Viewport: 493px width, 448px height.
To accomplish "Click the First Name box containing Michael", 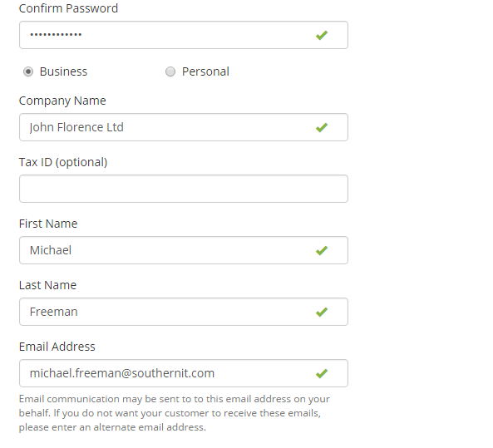I will click(184, 250).
